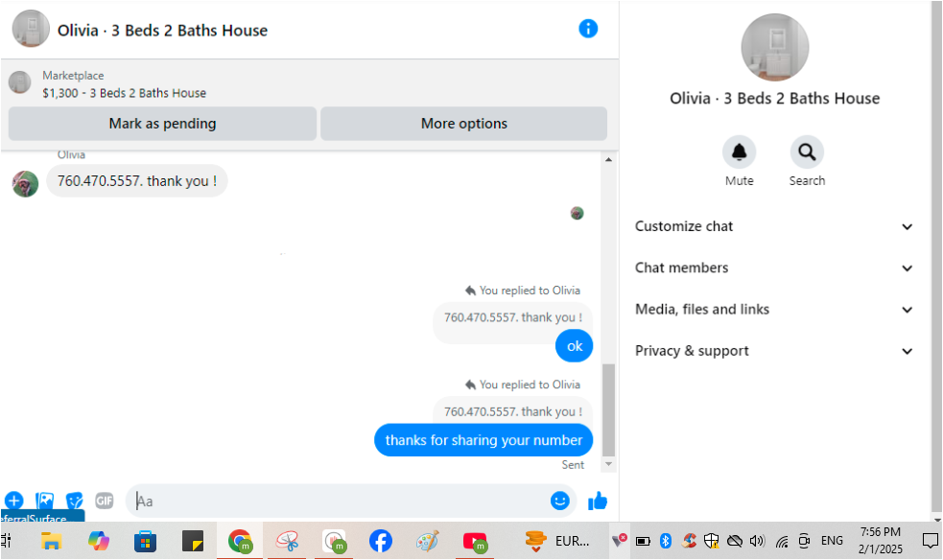Attach a photo with the image icon
This screenshot has height=560, width=943.
44,500
